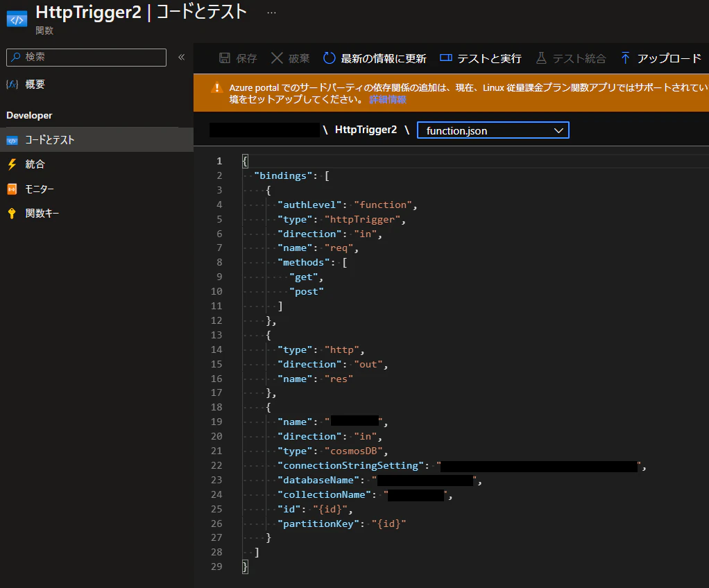The image size is (709, 588).
Task: Click "out" value on line 15
Action: coord(368,364)
